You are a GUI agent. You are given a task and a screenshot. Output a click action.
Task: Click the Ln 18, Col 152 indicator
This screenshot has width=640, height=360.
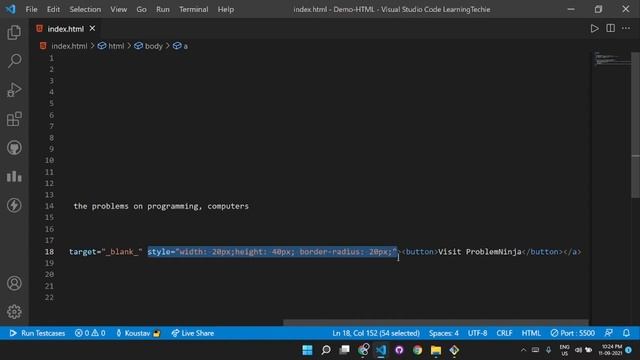376,333
